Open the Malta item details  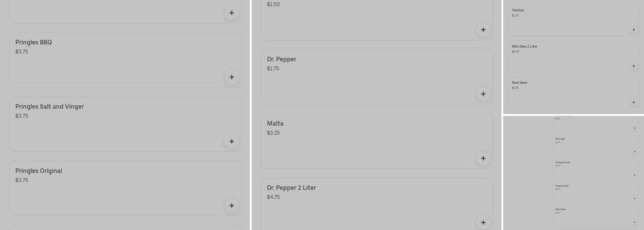[275, 124]
